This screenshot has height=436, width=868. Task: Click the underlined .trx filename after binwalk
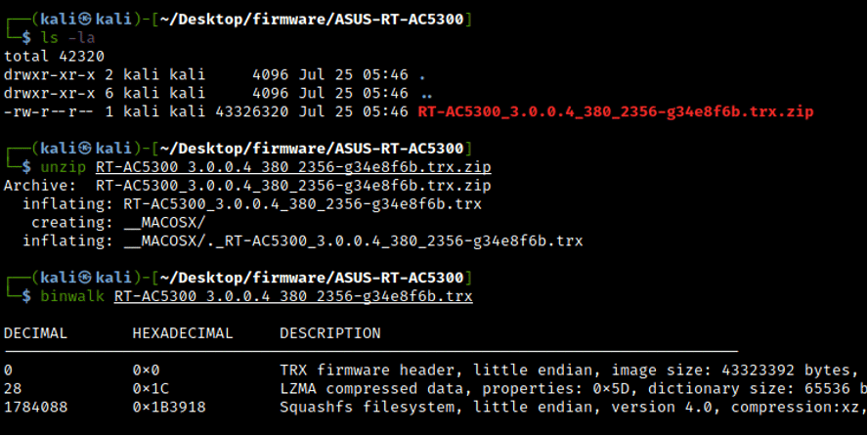tap(293, 295)
